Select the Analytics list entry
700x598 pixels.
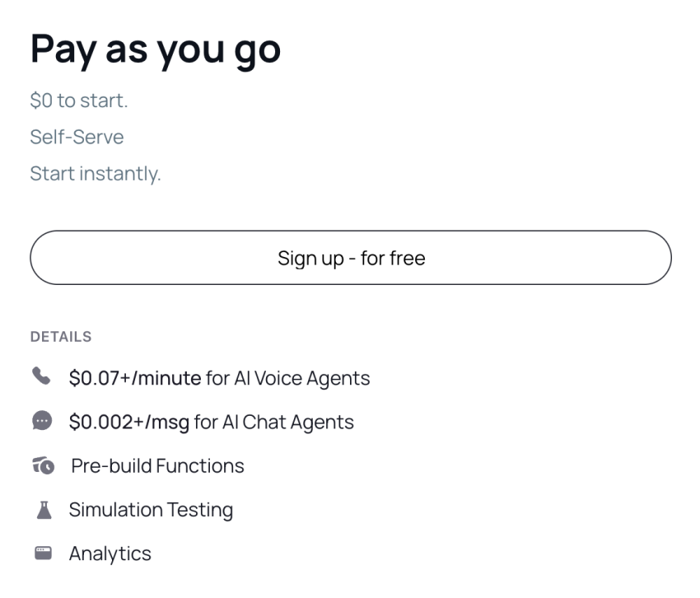(110, 553)
